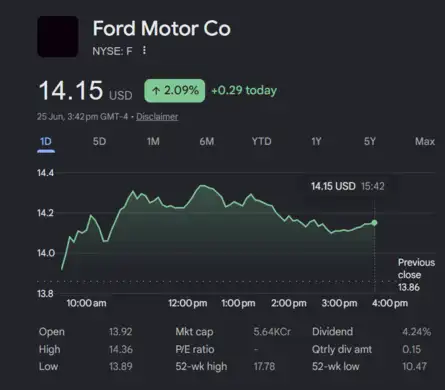
Task: Show the 6M price history
Action: pos(207,142)
